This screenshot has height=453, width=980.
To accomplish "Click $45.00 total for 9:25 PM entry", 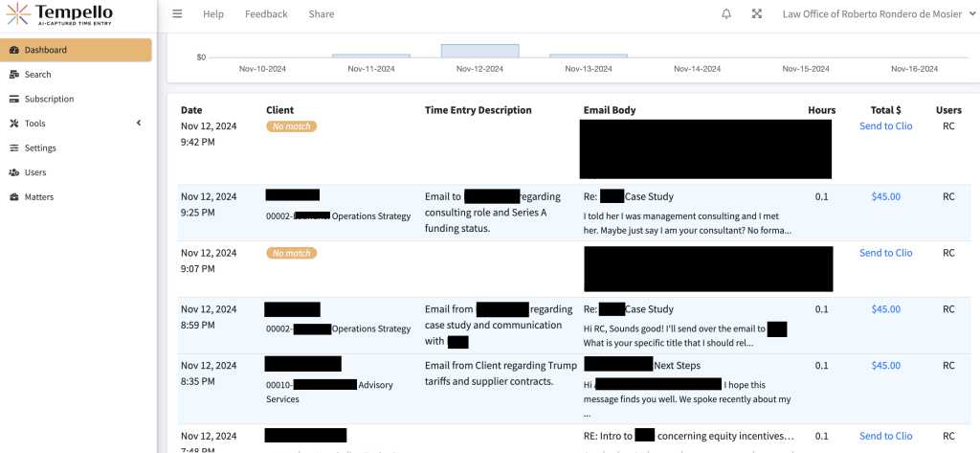I will pyautogui.click(x=885, y=196).
